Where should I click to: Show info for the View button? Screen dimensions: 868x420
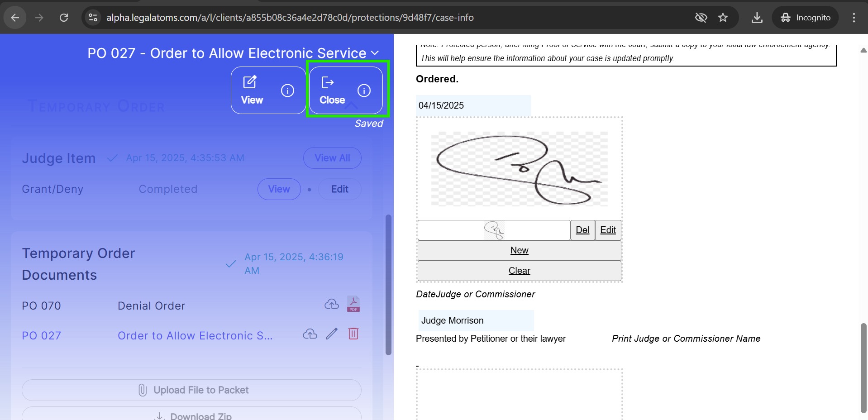[x=287, y=91]
